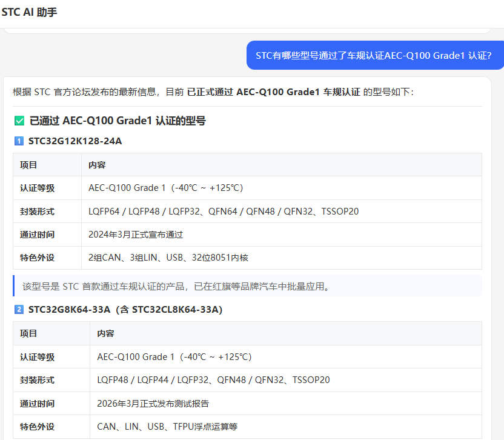Select heading 已通过 AEC-Q100 Grade1 认证的型号
Viewport: 504px width, 440px height.
coord(118,121)
